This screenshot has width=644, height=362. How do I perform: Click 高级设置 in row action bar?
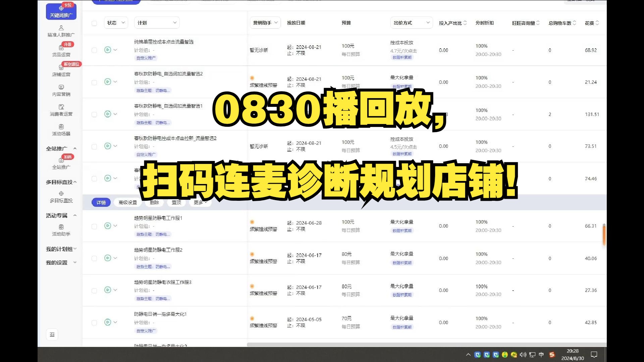click(128, 202)
